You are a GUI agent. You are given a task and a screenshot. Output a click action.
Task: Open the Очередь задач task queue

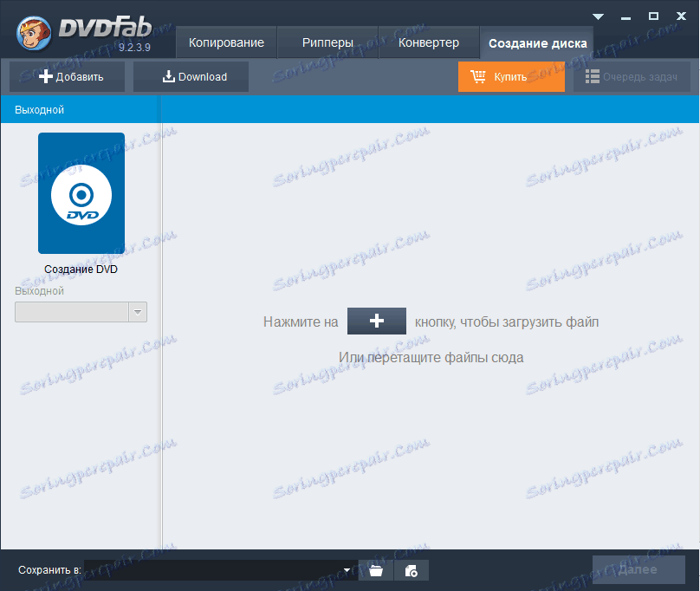(x=632, y=77)
